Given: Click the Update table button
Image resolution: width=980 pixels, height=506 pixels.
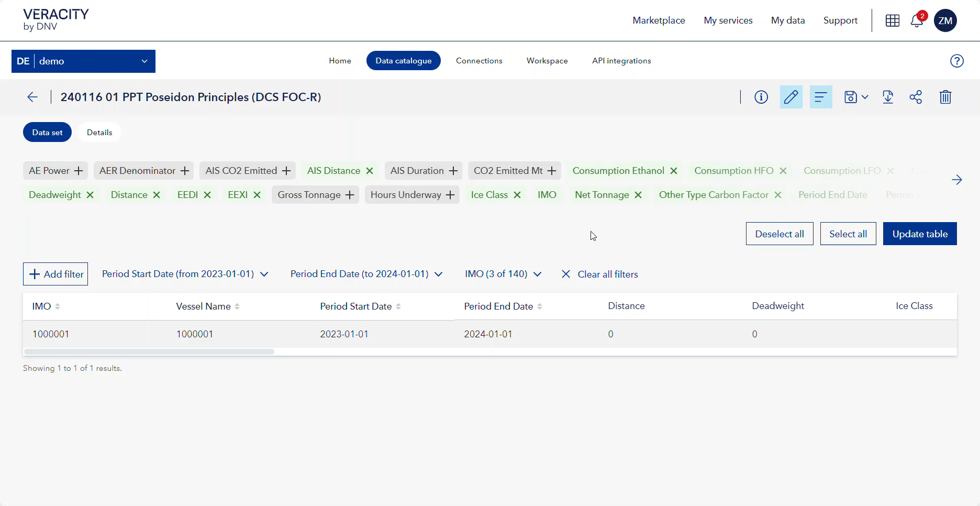Looking at the screenshot, I should click(920, 234).
